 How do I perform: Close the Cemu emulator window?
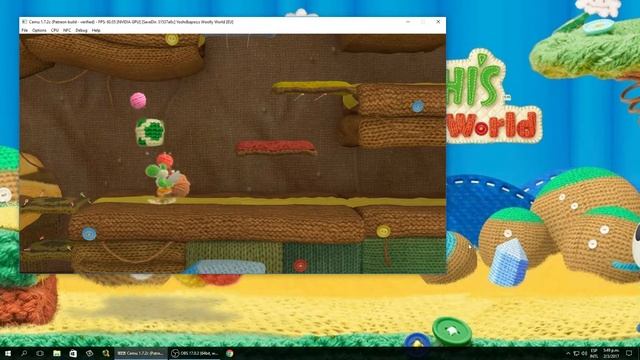[x=438, y=22]
